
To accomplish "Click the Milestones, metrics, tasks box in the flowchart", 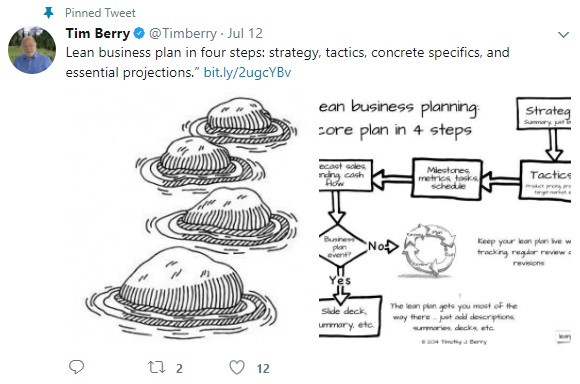I will coord(447,179).
